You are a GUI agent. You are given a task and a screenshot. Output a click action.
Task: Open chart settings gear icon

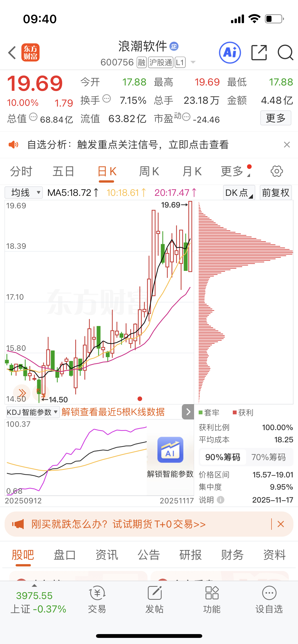tap(277, 171)
